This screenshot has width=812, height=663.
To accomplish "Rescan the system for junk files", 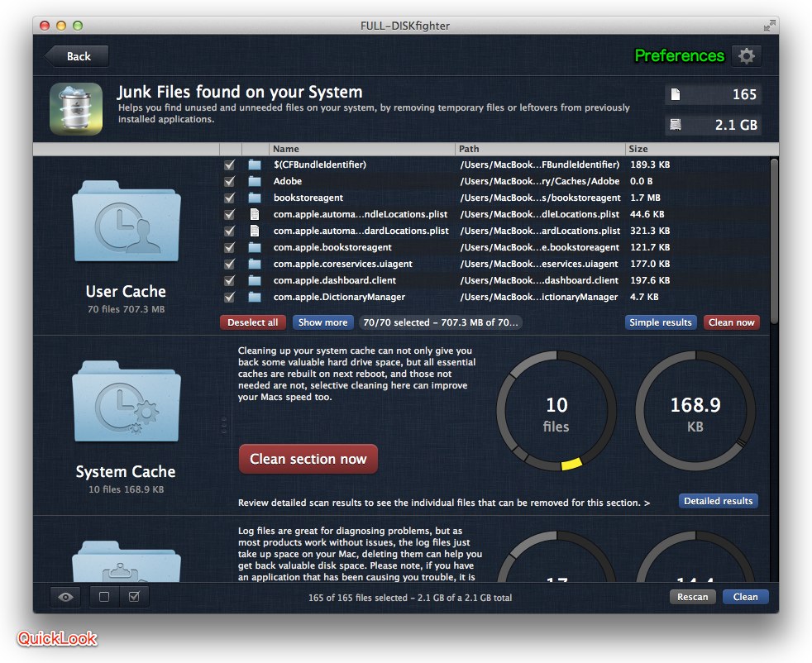I will (692, 597).
